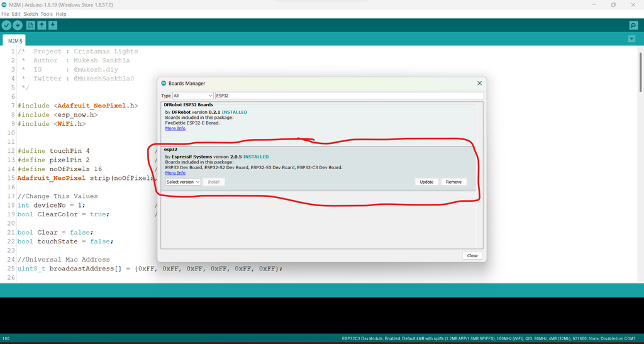This screenshot has height=344, width=644.
Task: Click Remove button for esp32 package
Action: pyautogui.click(x=454, y=182)
